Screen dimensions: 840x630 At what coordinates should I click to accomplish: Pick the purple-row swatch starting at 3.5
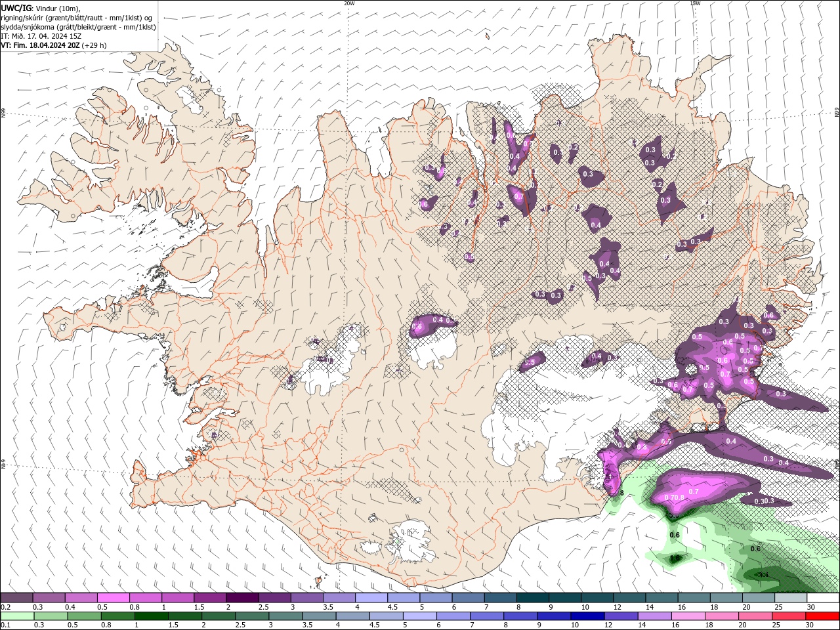click(339, 598)
